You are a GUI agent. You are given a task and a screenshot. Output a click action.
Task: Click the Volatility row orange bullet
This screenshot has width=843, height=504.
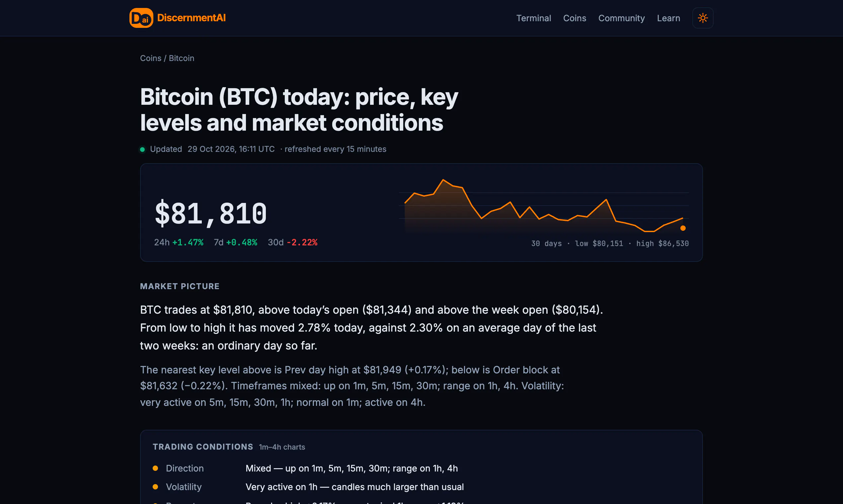point(155,487)
